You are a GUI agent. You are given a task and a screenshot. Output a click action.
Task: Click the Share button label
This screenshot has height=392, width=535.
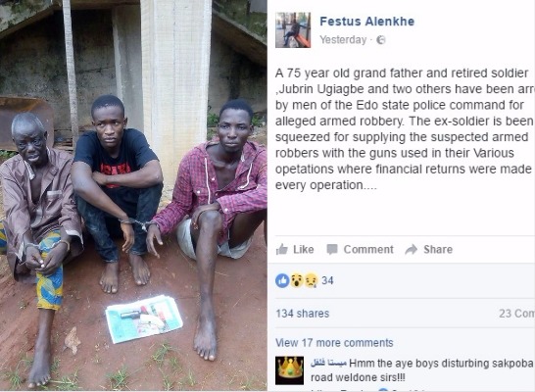point(438,249)
